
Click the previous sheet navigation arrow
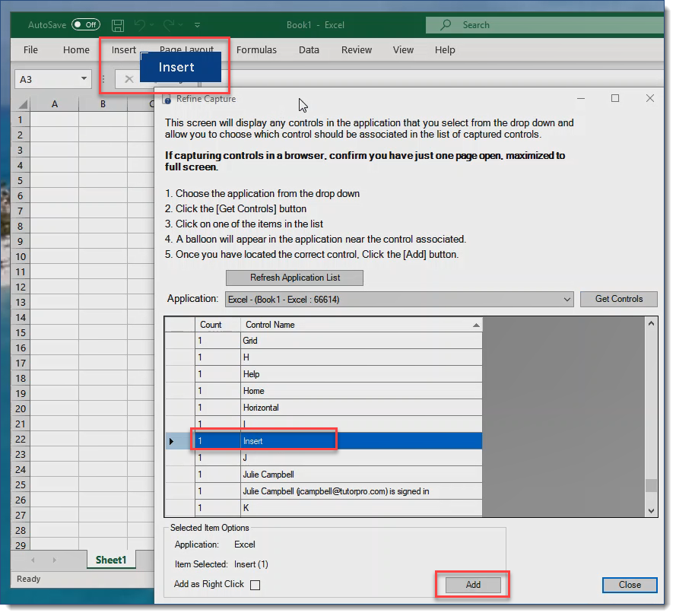click(x=33, y=560)
